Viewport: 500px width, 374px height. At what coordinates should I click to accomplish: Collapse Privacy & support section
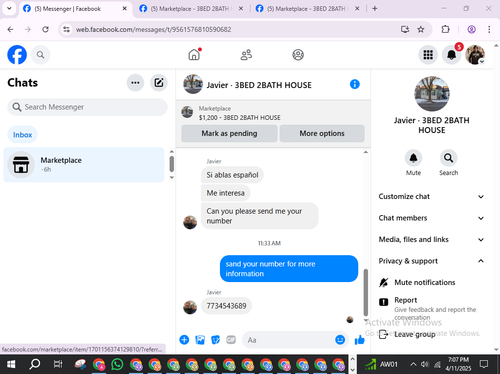point(431,261)
